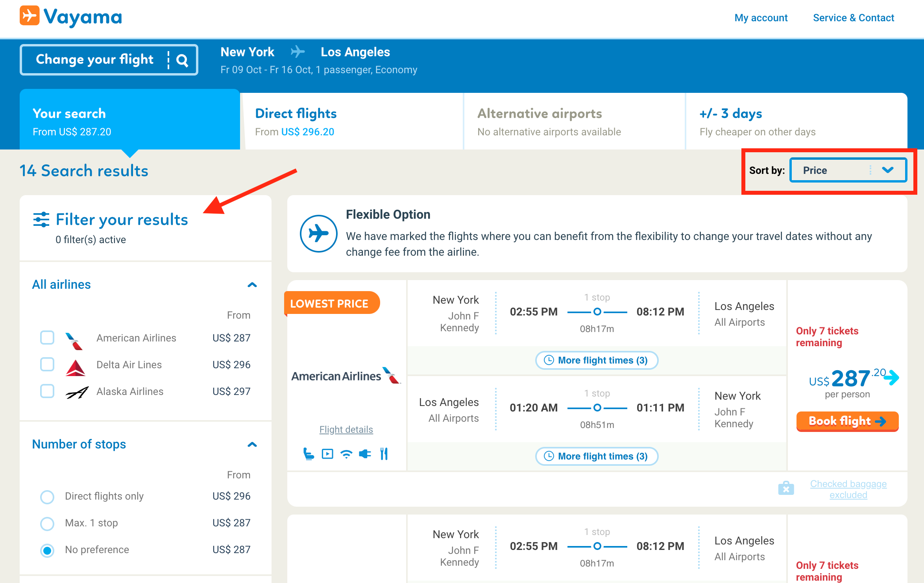Click the trip summary dates text

(x=319, y=70)
